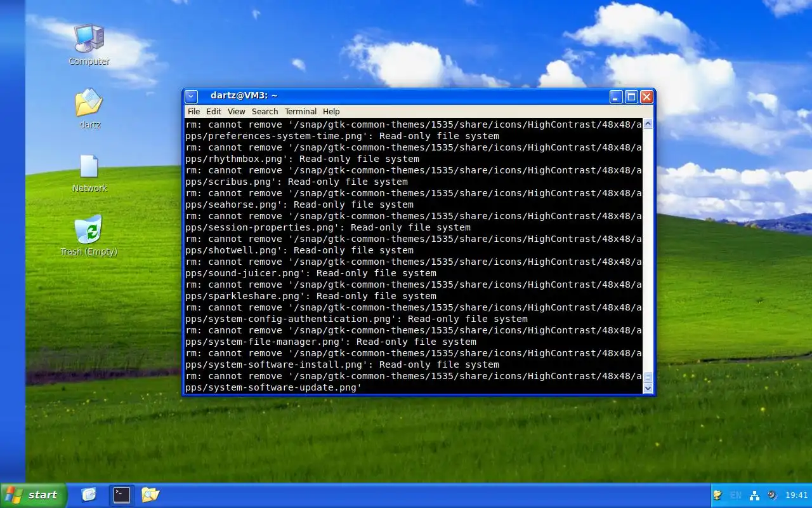
Task: Open the Edit menu in the terminal
Action: coord(214,111)
